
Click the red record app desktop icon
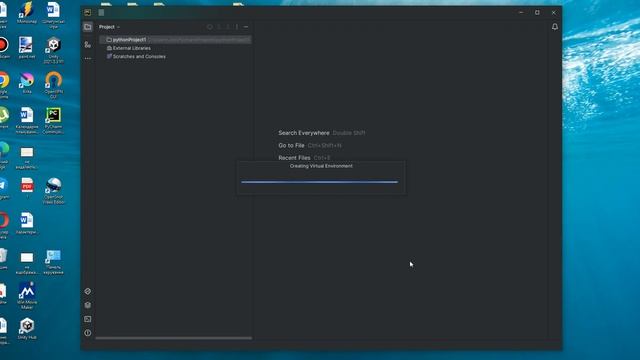(4, 48)
